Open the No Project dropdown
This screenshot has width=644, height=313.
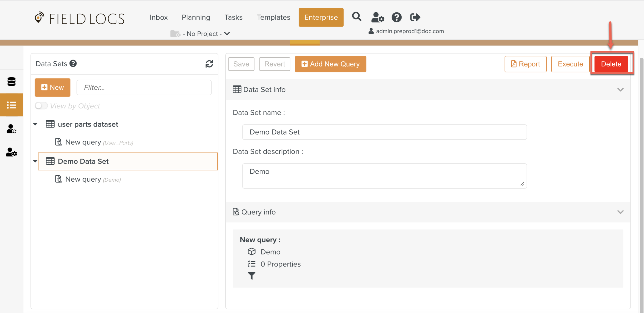coord(206,34)
